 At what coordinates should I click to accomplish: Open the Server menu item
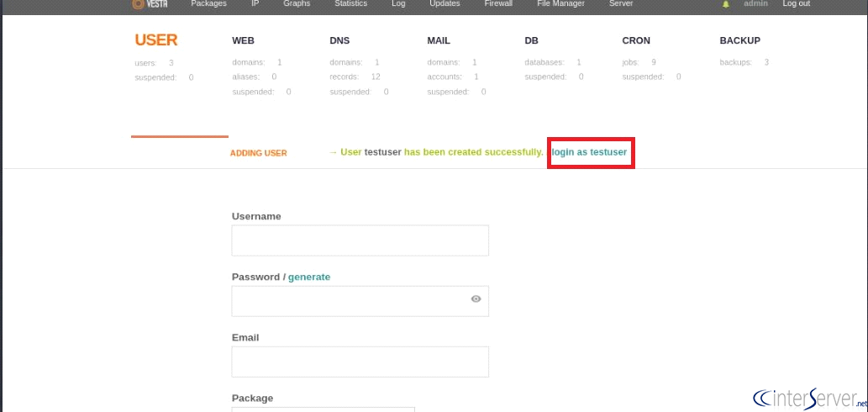[621, 3]
